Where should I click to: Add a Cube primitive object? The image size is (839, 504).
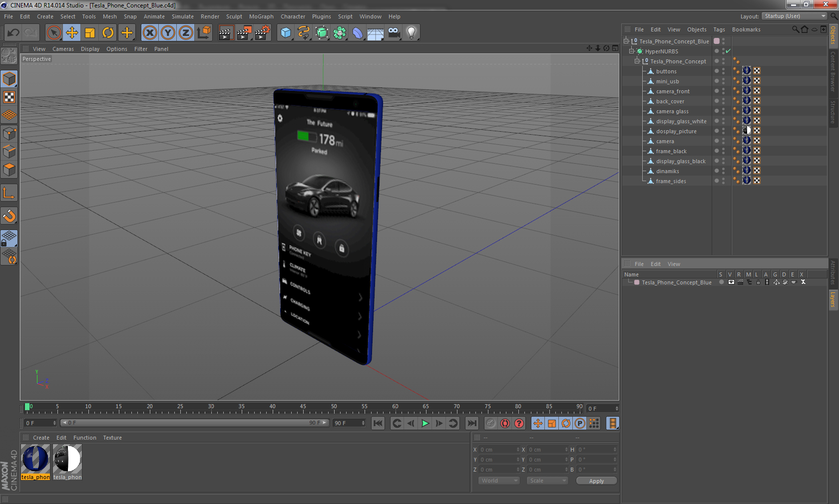click(286, 33)
